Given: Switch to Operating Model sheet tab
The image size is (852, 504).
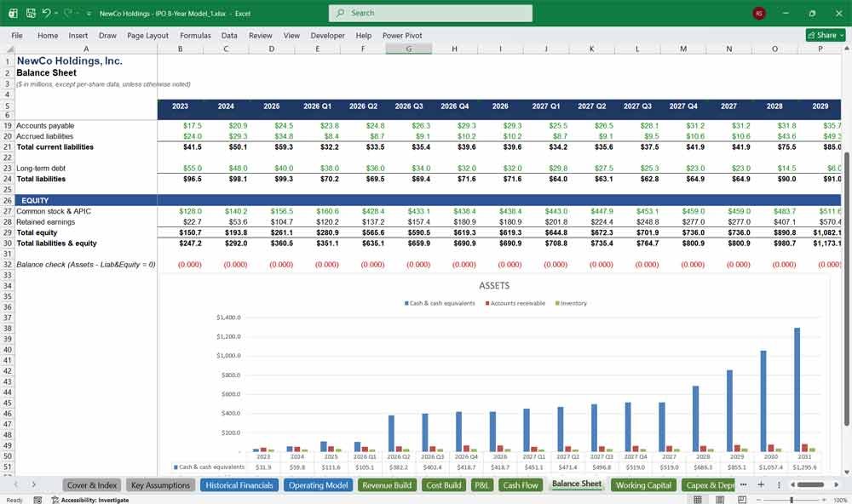Looking at the screenshot, I should pos(318,485).
